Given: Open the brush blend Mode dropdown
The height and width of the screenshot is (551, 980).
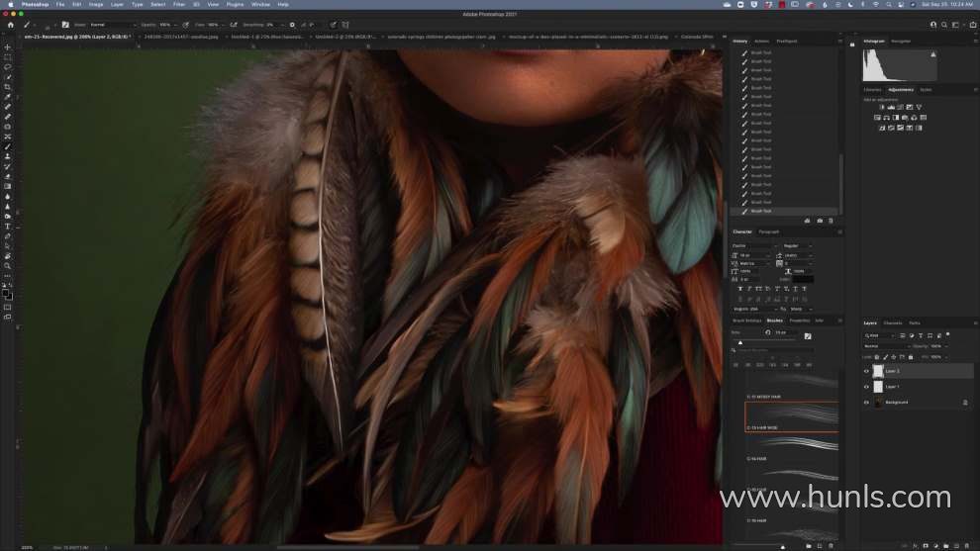Looking at the screenshot, I should pyautogui.click(x=112, y=24).
